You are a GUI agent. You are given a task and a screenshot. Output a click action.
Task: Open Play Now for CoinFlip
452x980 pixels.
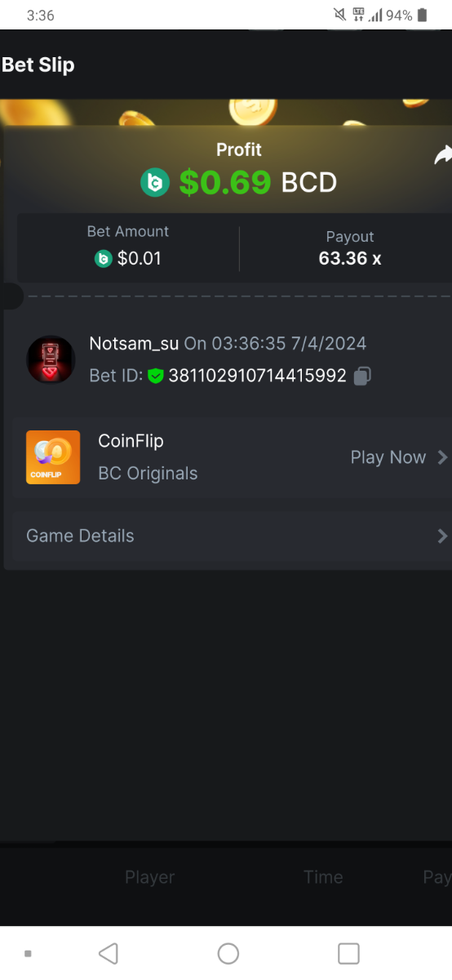pyautogui.click(x=388, y=457)
